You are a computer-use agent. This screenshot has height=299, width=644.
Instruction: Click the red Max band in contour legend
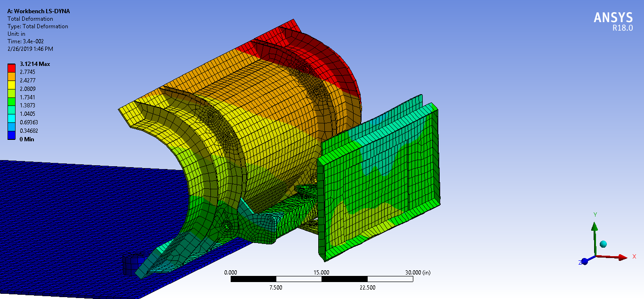11,67
